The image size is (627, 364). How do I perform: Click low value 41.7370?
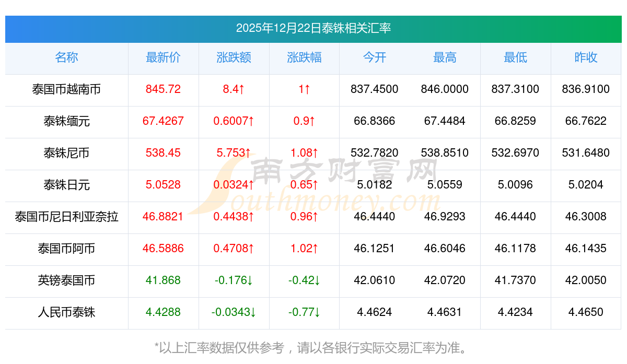(515, 281)
